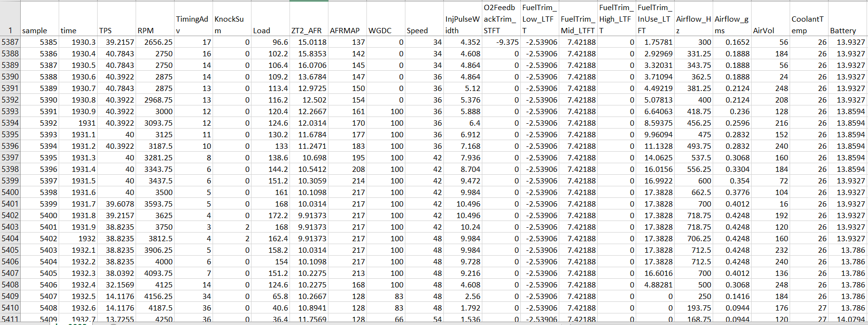Click the TPS cell with value 32.1569
868x325 pixels.
[x=116, y=285]
